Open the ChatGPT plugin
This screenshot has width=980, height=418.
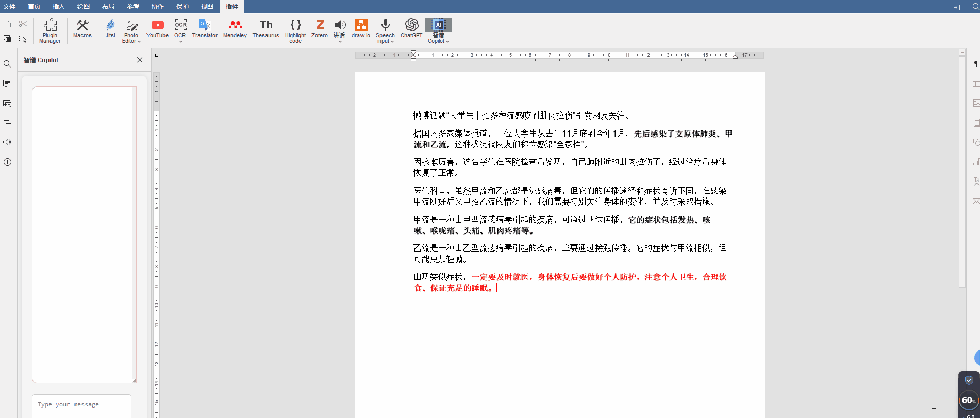point(411,28)
